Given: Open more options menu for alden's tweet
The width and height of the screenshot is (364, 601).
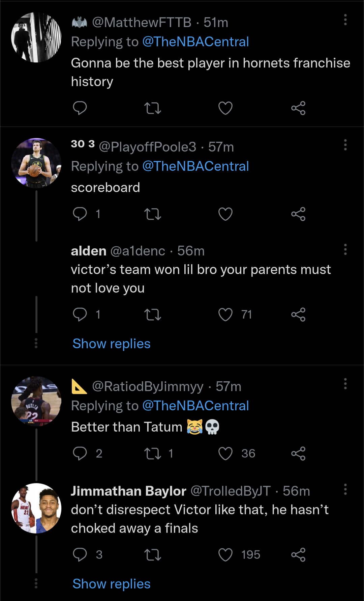Looking at the screenshot, I should point(345,249).
